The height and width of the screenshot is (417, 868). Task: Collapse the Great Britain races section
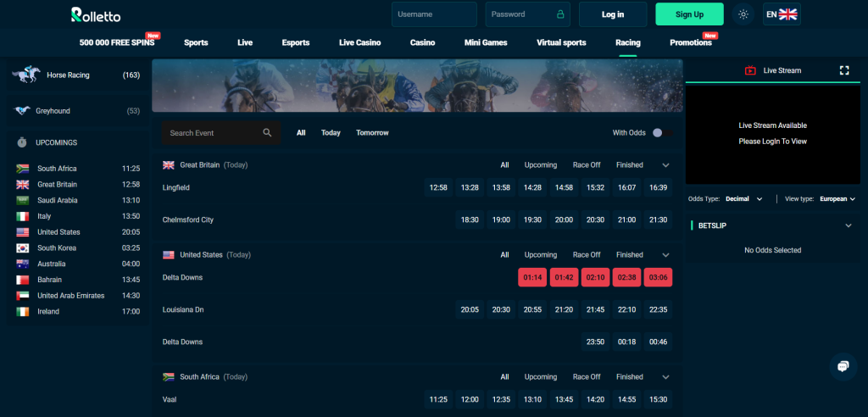coord(665,165)
